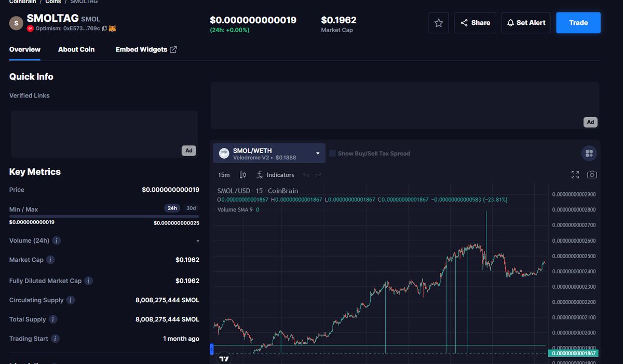Open the Embed Widgets tab
The width and height of the screenshot is (623, 364).
tap(146, 49)
